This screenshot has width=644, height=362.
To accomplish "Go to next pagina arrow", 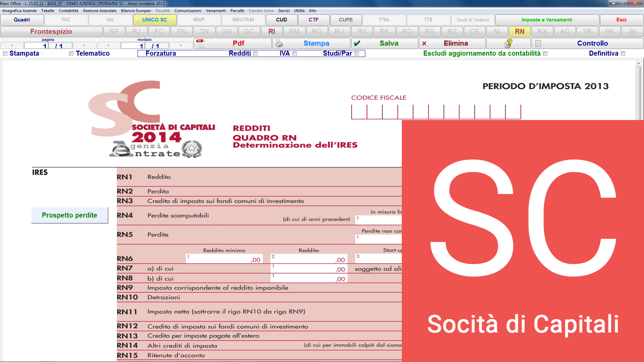I will point(84,45).
